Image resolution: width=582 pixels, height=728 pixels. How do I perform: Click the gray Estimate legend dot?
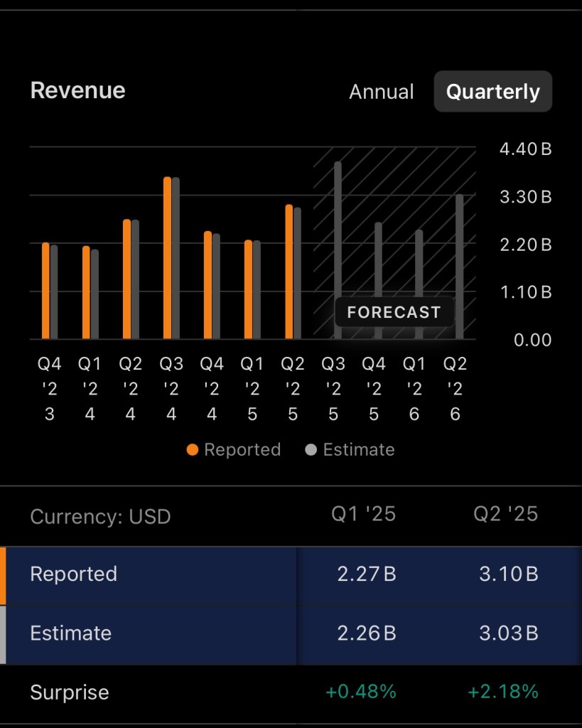311,450
